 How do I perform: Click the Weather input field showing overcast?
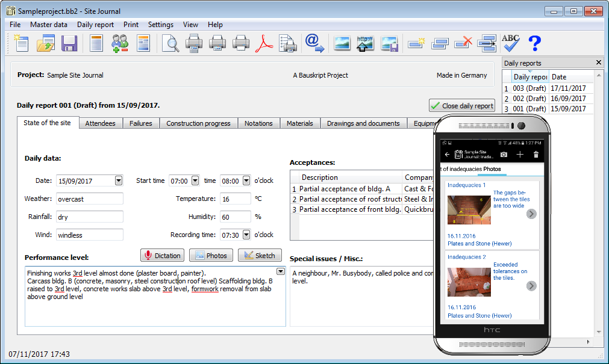click(89, 199)
